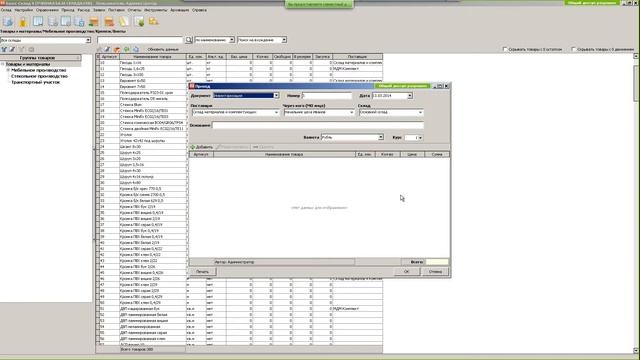The width and height of the screenshot is (640, 360).
Task: Collapse the Товары и материалы tree node
Action: [2, 64]
